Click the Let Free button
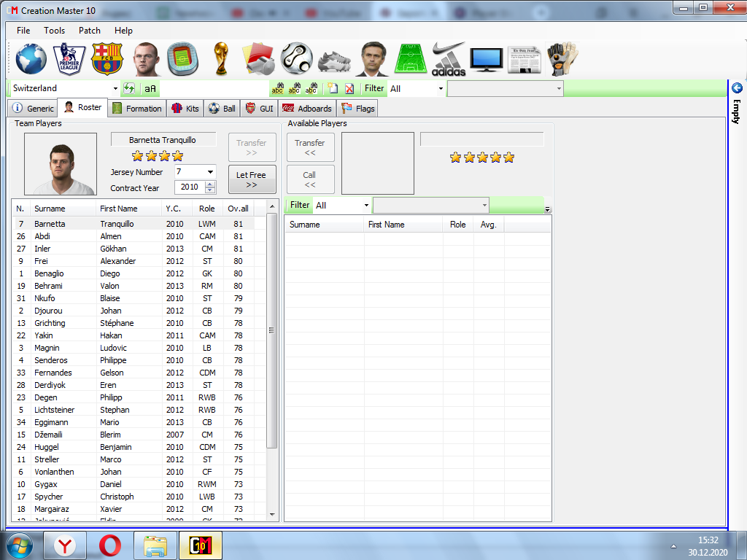 pyautogui.click(x=252, y=179)
